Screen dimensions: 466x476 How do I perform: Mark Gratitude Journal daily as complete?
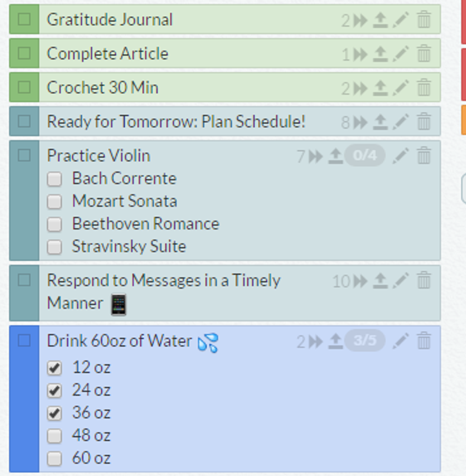coord(24,19)
